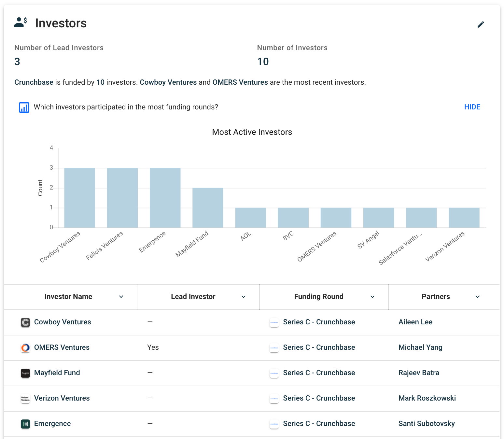Image resolution: width=504 pixels, height=439 pixels.
Task: Click the bar chart icon beside the question
Action: 24,107
